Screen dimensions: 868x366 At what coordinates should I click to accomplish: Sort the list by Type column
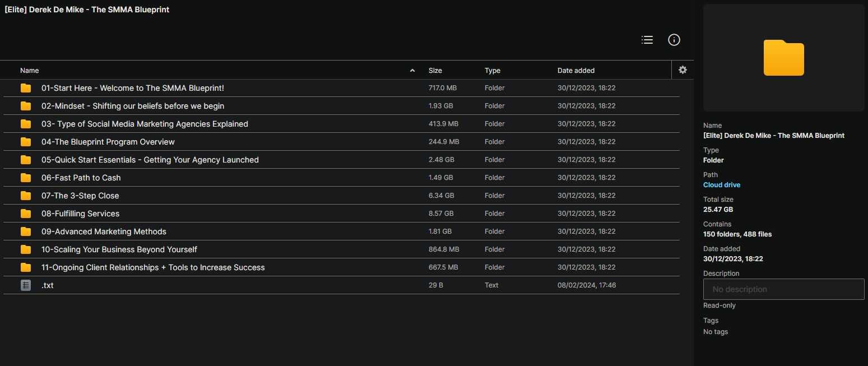pos(493,71)
